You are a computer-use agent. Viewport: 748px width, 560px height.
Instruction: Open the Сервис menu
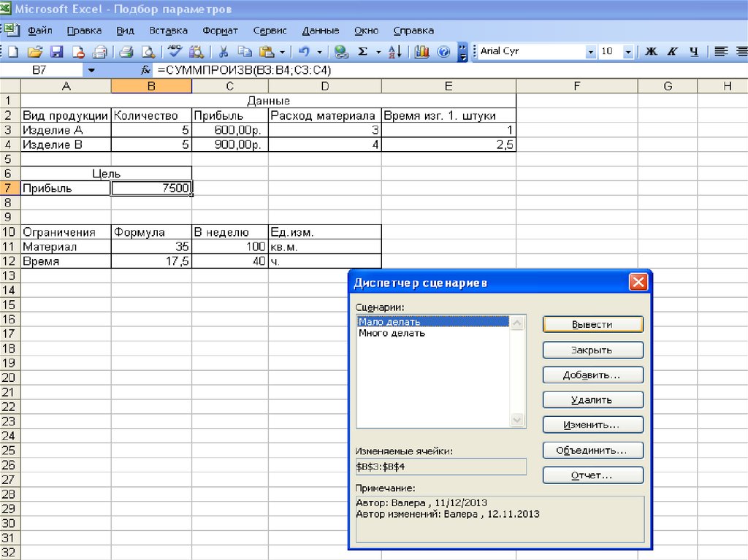point(270,31)
